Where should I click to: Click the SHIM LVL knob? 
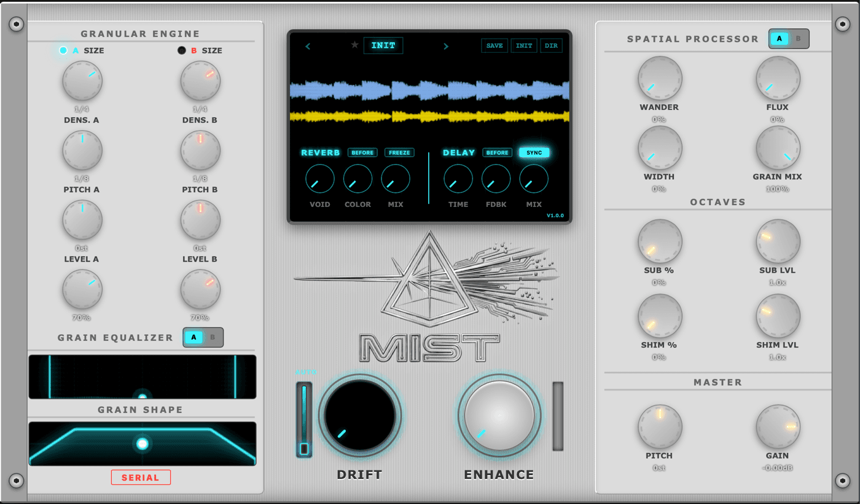click(778, 316)
